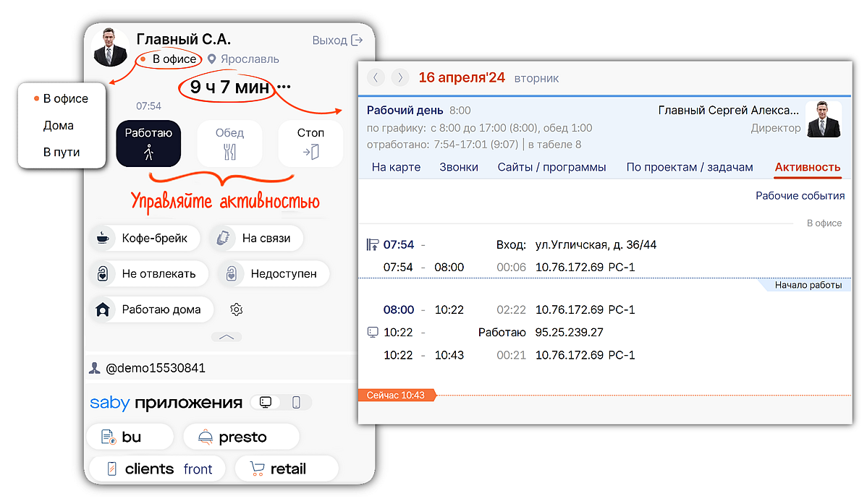Viewport: 867px width, 504px height.
Task: Select the Кофе-брейк status
Action: (145, 238)
